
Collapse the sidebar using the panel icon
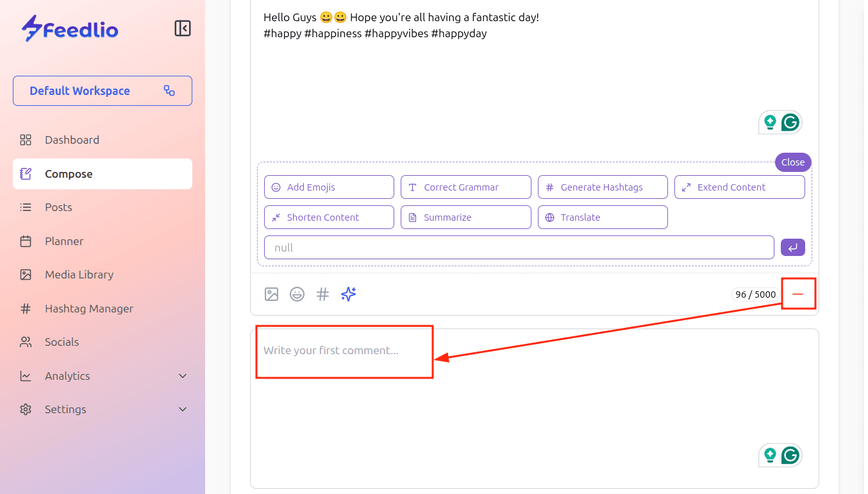183,28
